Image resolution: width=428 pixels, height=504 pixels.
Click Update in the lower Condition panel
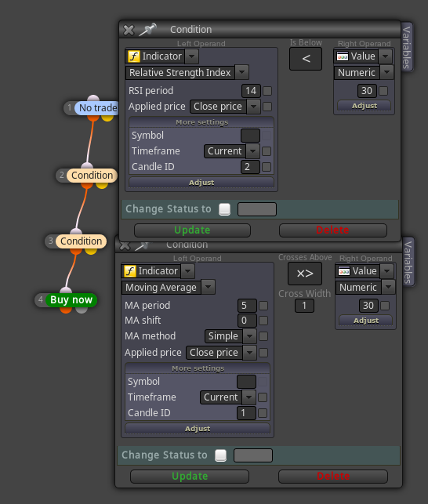tap(190, 477)
